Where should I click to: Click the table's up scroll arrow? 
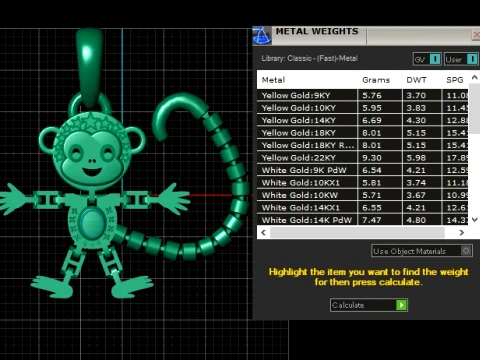(x=474, y=77)
